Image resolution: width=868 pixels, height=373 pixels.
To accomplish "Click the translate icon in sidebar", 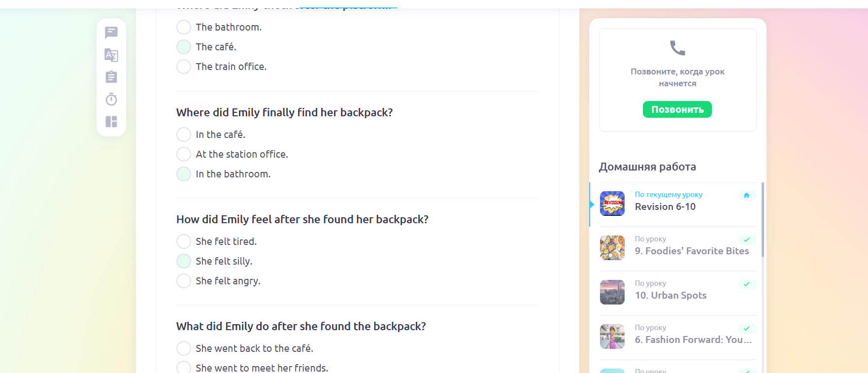I will pyautogui.click(x=111, y=55).
